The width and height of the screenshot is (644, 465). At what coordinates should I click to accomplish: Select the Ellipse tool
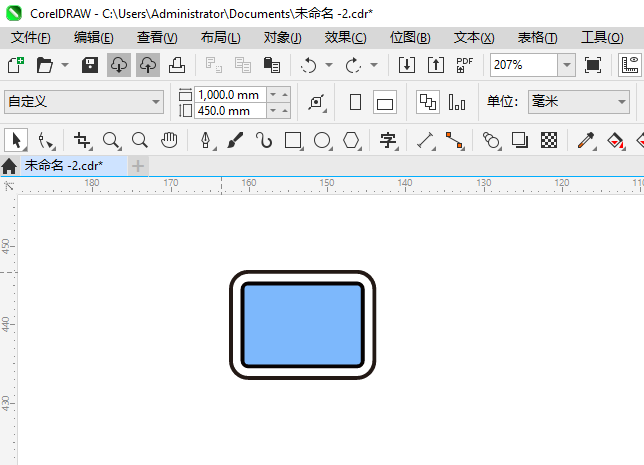click(x=322, y=140)
